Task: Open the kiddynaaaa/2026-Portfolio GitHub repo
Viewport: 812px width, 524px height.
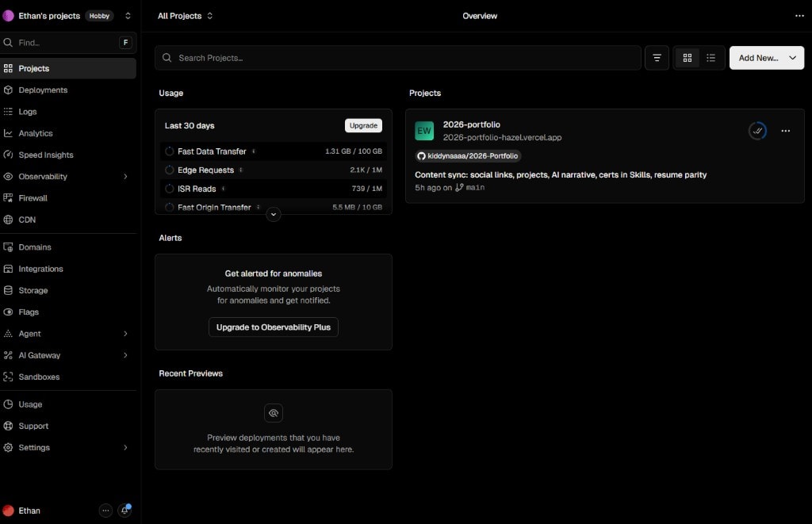Action: [x=468, y=156]
